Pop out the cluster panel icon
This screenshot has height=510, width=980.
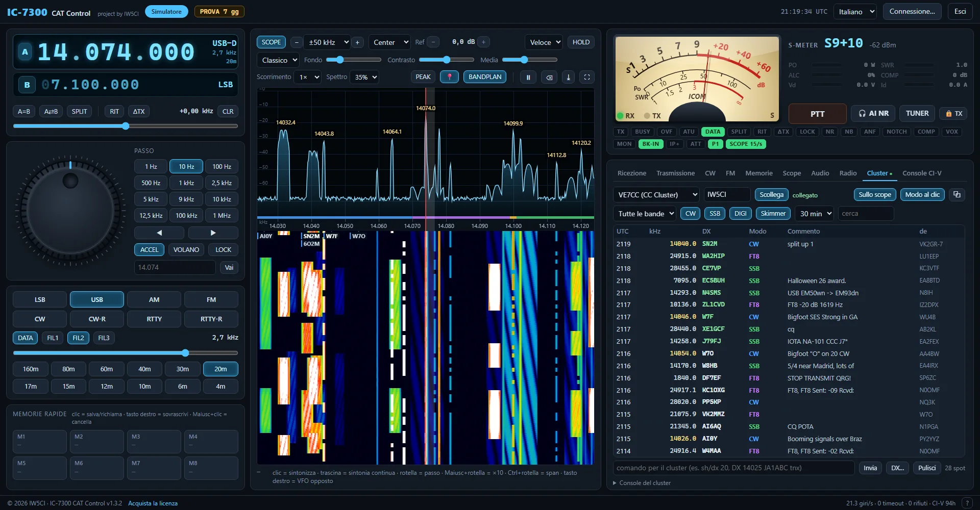pyautogui.click(x=957, y=194)
